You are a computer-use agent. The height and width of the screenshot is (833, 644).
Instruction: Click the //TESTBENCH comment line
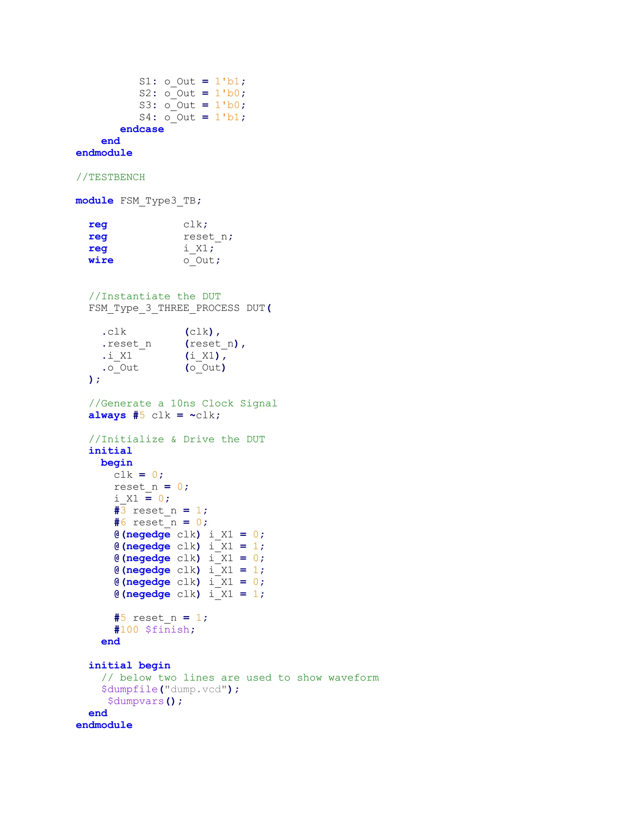(110, 177)
